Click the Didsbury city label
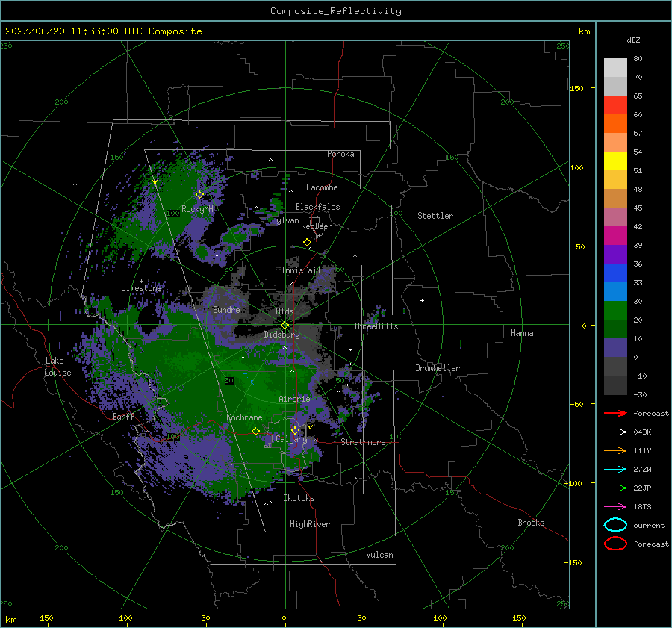Viewport: 672px width, 628px height. 281,335
